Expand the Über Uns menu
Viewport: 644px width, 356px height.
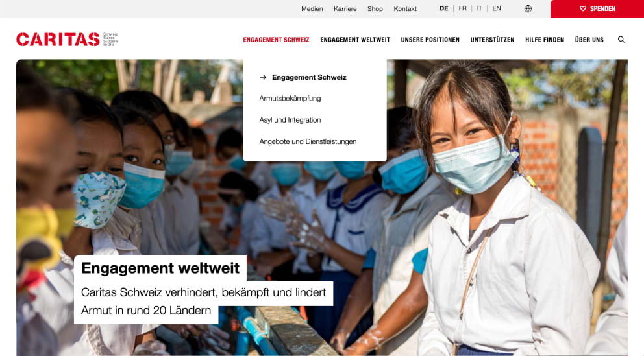(589, 40)
